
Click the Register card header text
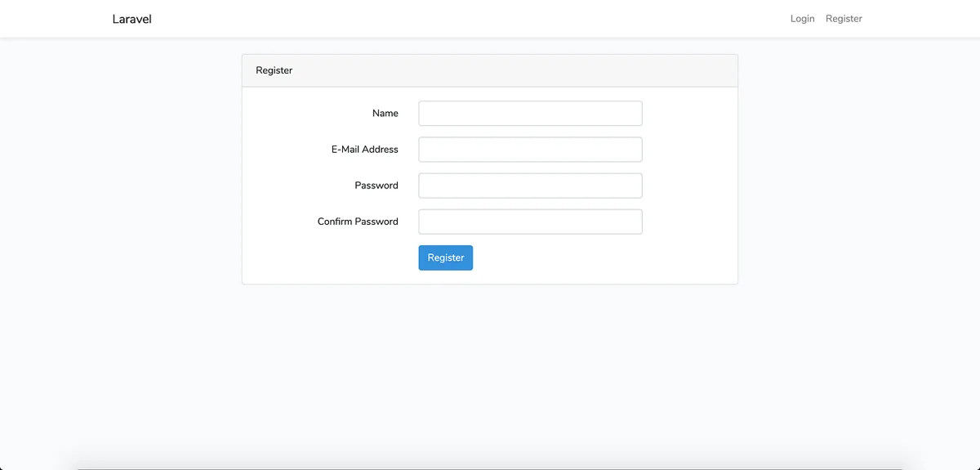tap(274, 70)
